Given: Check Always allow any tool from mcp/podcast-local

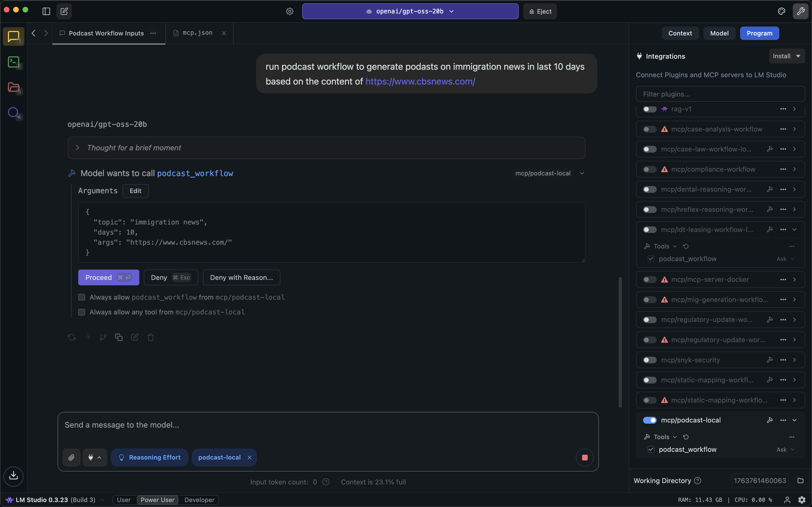Looking at the screenshot, I should pos(82,312).
